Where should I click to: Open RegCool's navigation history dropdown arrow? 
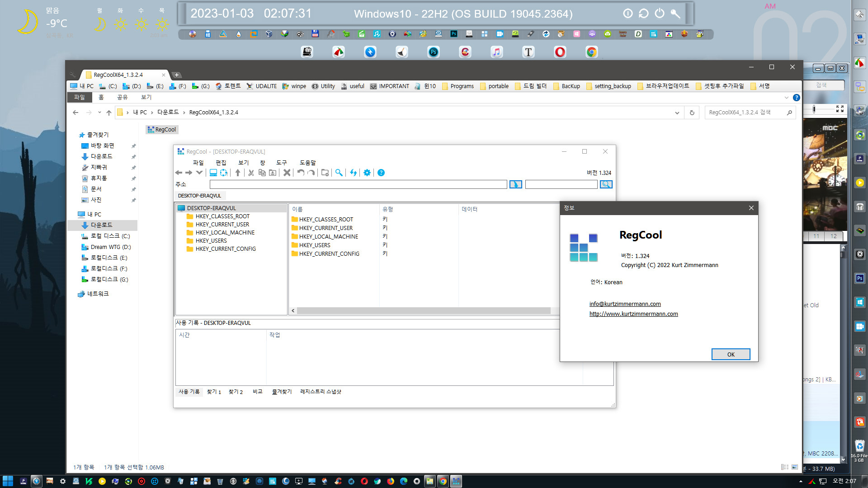click(x=199, y=173)
